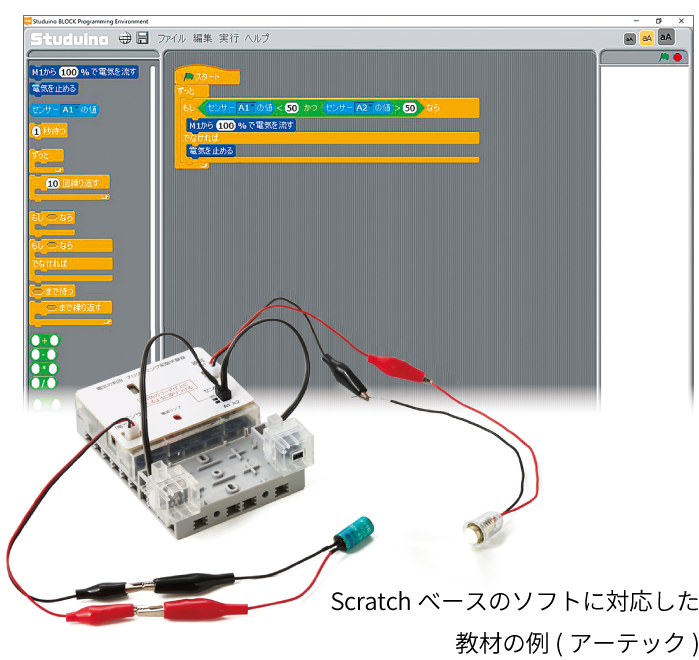Select the subtraction operator block
This screenshot has width=699, height=660.
tap(44, 355)
